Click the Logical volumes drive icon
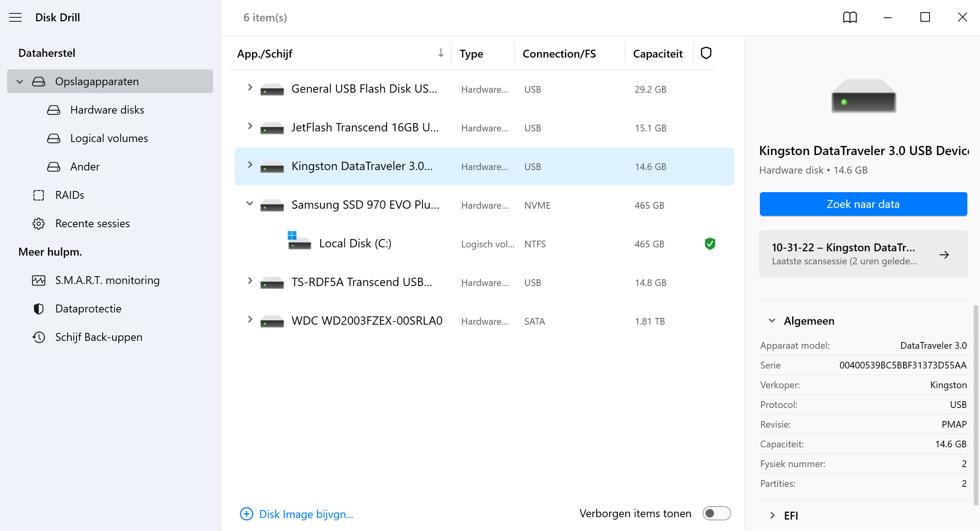This screenshot has height=531, width=980. (54, 138)
